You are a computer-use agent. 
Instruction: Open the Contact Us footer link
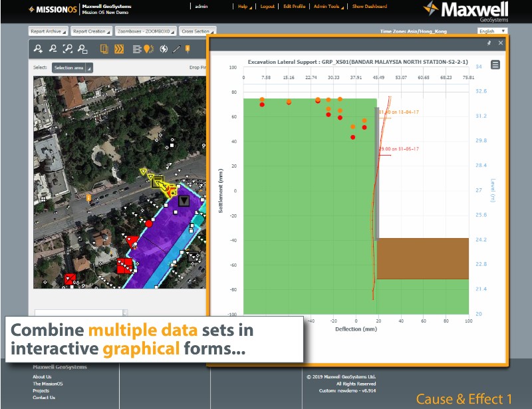click(x=44, y=398)
